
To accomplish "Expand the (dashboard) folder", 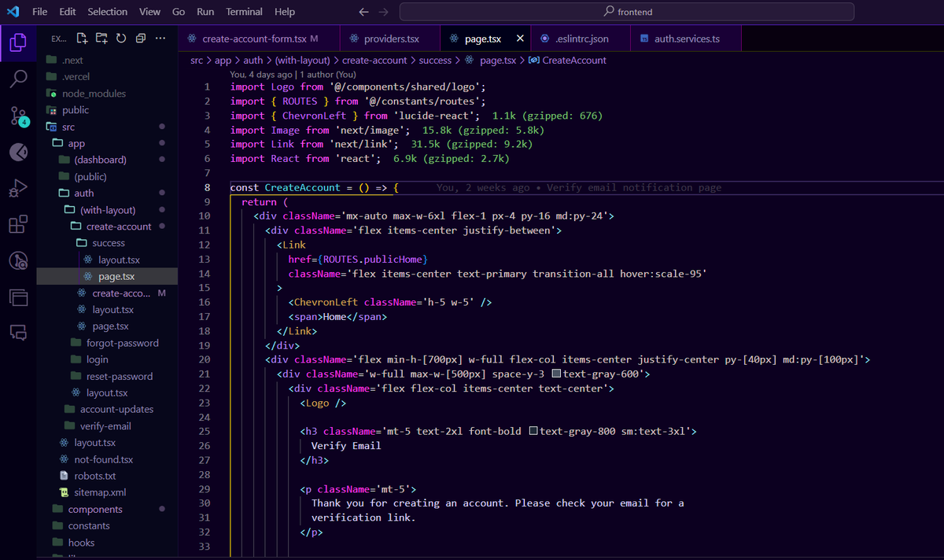I will pyautogui.click(x=107, y=160).
